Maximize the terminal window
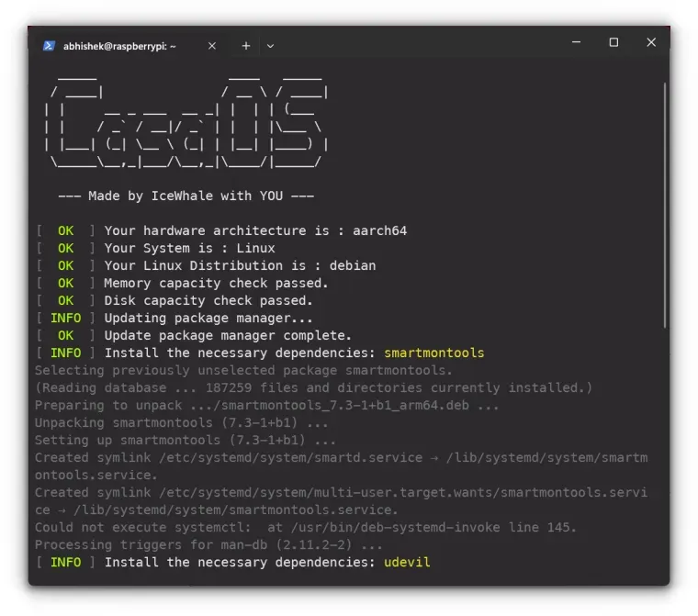This screenshot has height=616, width=698. click(614, 42)
